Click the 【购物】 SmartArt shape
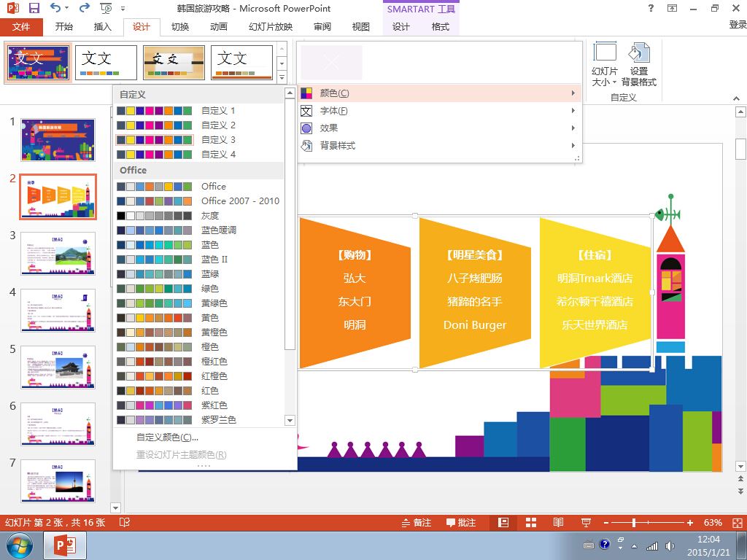 (355, 293)
